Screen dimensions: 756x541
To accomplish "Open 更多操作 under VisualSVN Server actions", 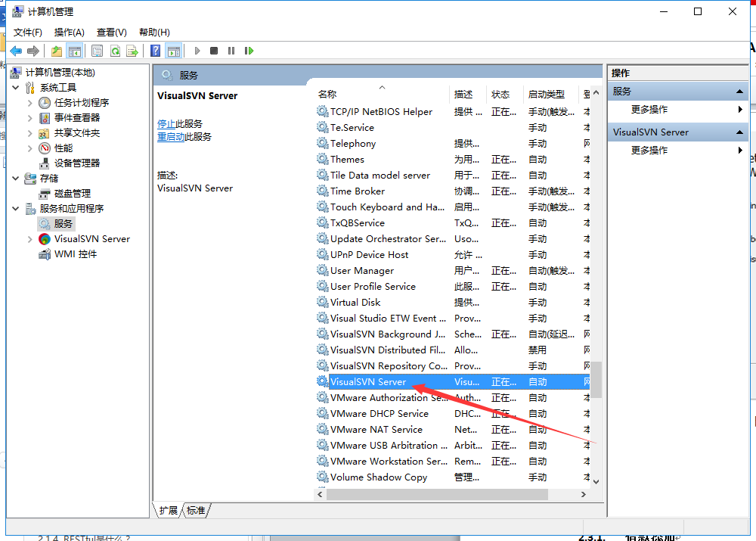I will click(649, 151).
